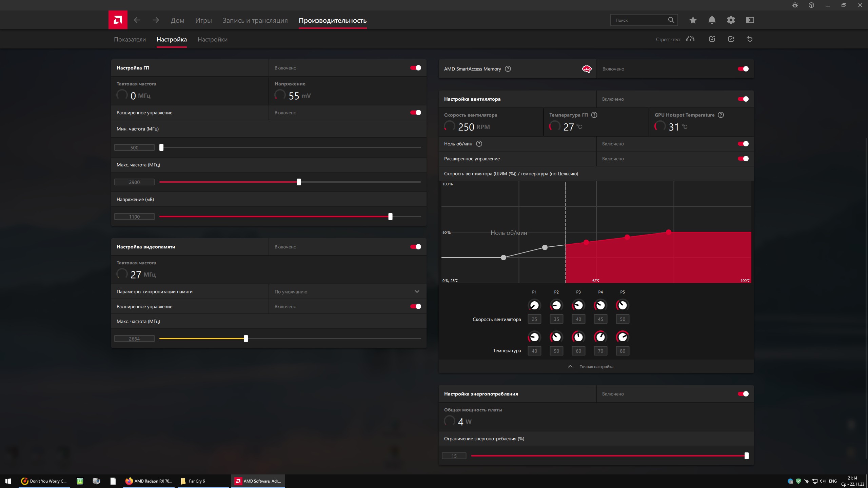868x488 pixels.
Task: Click the stress test gauge icon
Action: (x=690, y=39)
